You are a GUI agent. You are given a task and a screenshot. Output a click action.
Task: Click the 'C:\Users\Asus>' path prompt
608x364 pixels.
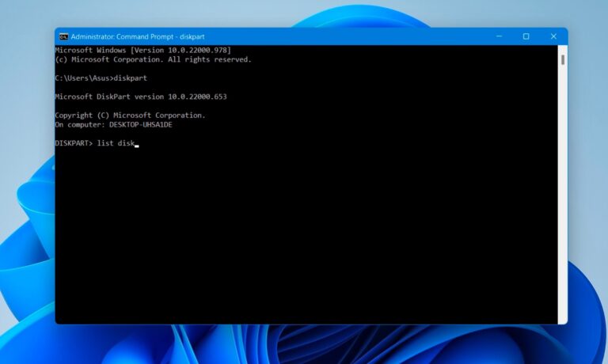83,78
